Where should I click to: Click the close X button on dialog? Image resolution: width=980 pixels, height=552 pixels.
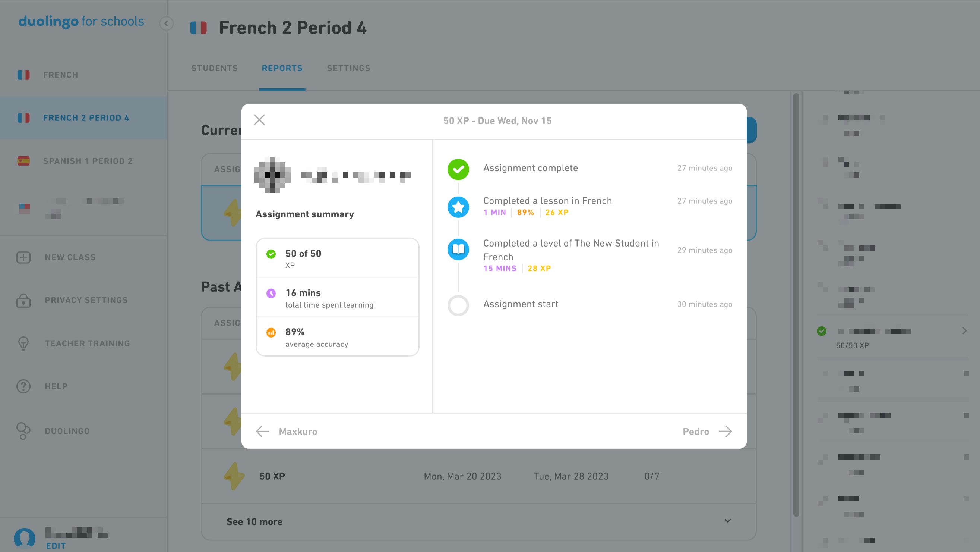point(259,120)
